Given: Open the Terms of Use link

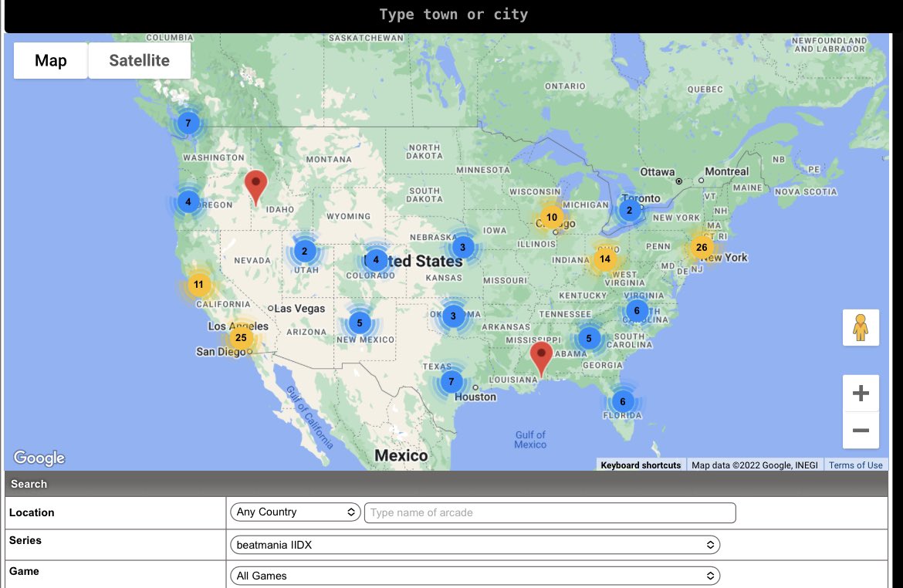Looking at the screenshot, I should pos(855,465).
